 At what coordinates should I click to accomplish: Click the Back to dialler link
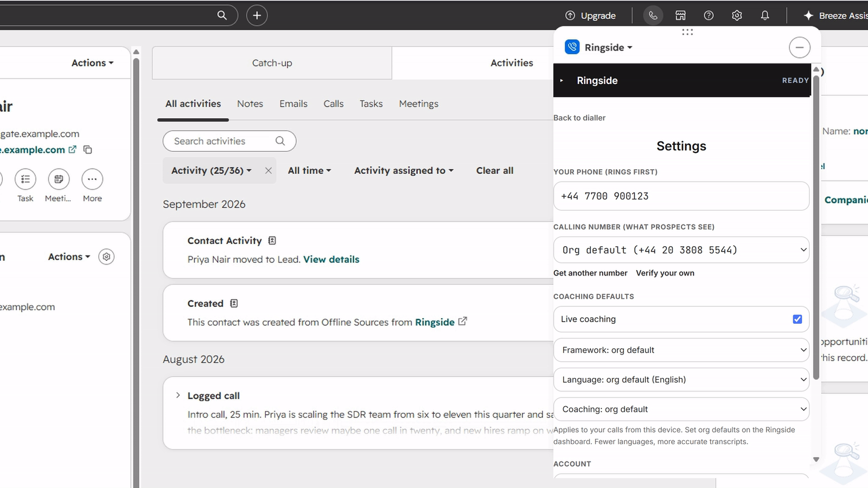pyautogui.click(x=579, y=118)
